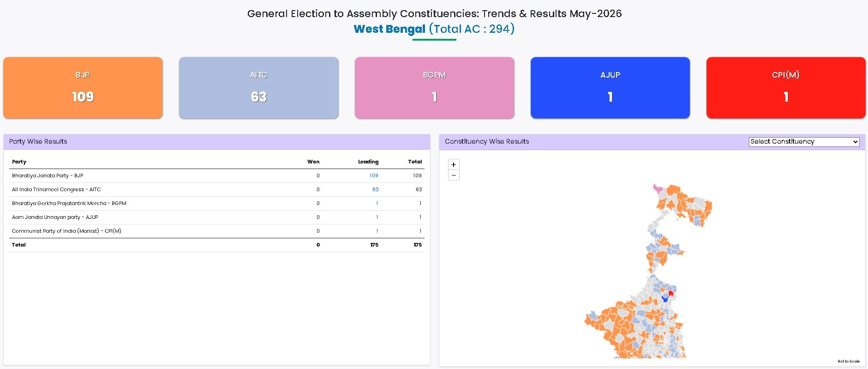Click BJP row total value 109
The height and width of the screenshot is (369, 868).
pyautogui.click(x=417, y=175)
